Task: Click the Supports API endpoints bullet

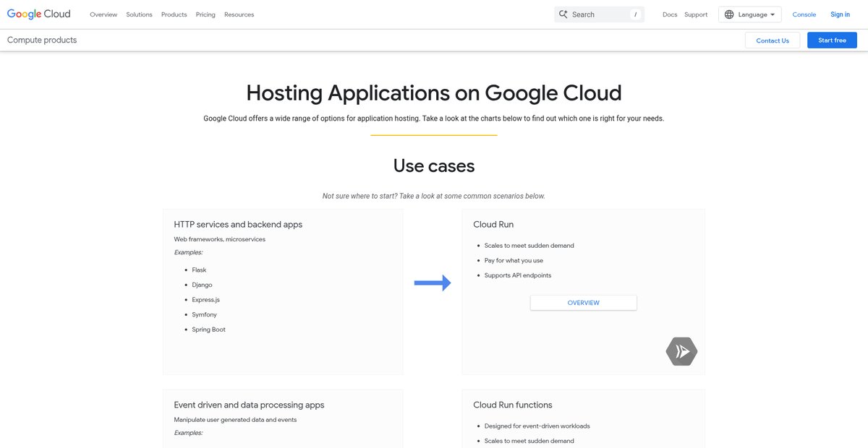Action: click(518, 275)
